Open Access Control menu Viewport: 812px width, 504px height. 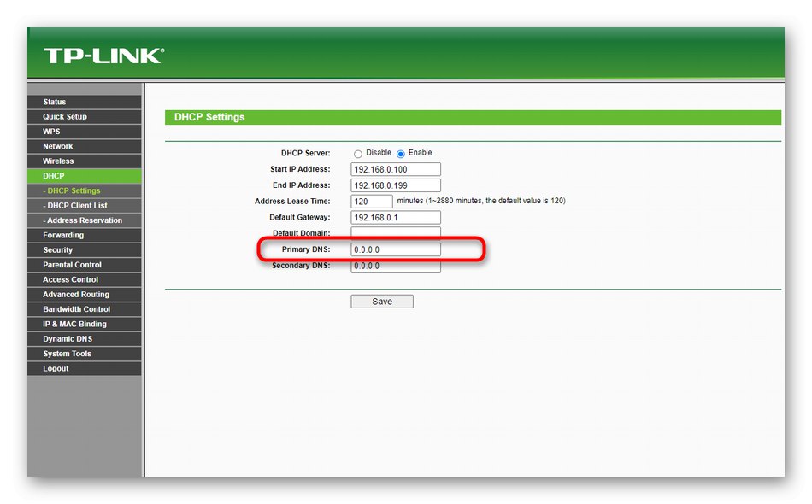tap(85, 279)
